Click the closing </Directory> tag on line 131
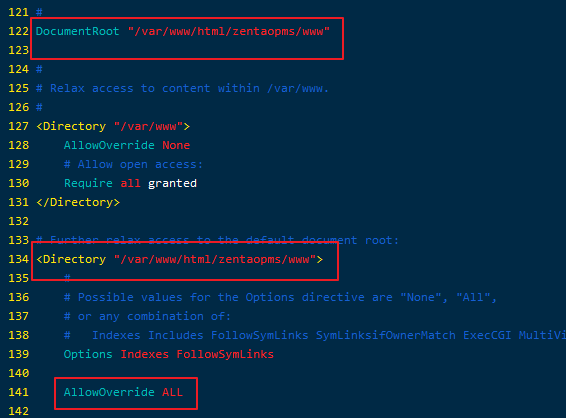The image size is (566, 418). point(78,202)
